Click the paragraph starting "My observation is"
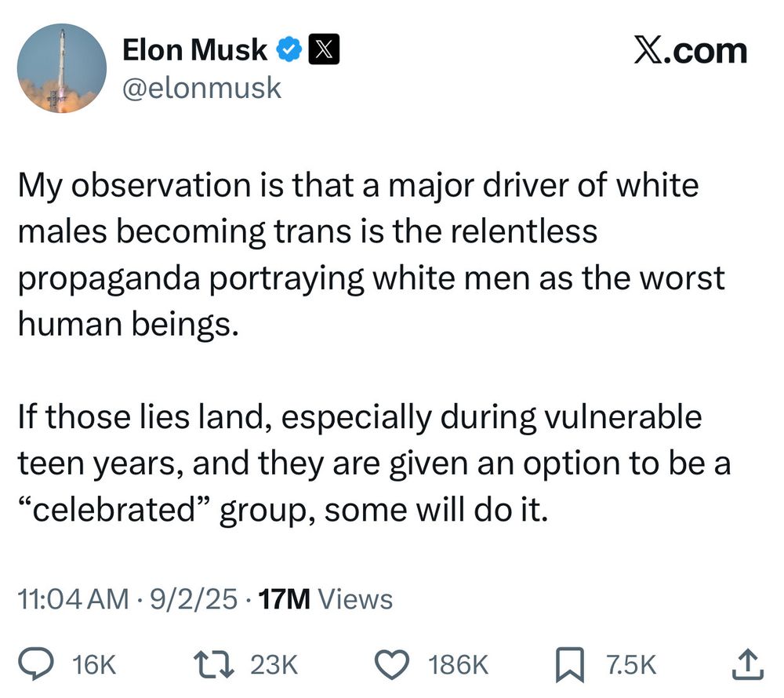This screenshot has width=784, height=698. tap(371, 255)
